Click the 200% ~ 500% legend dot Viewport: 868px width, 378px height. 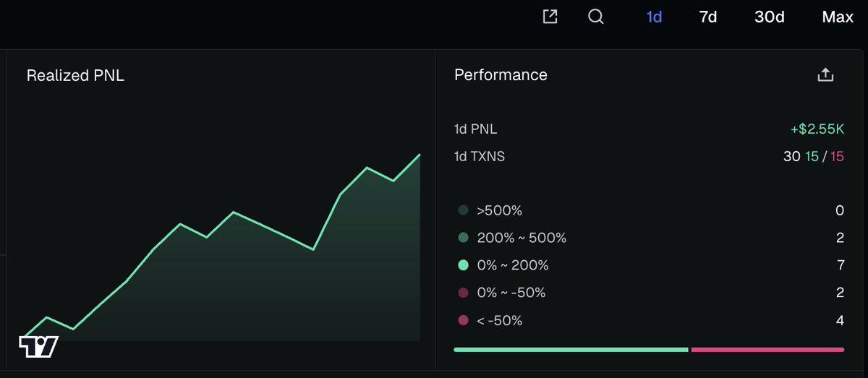pos(463,238)
